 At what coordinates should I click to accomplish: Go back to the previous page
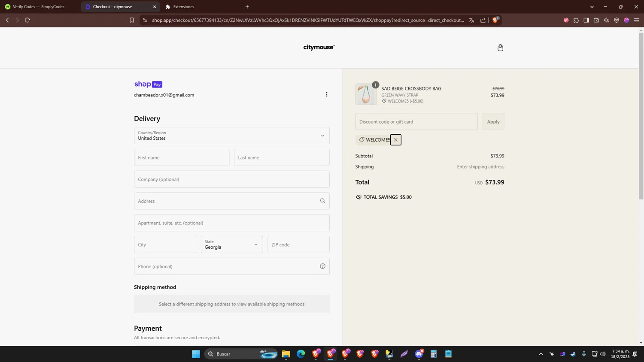(7, 20)
